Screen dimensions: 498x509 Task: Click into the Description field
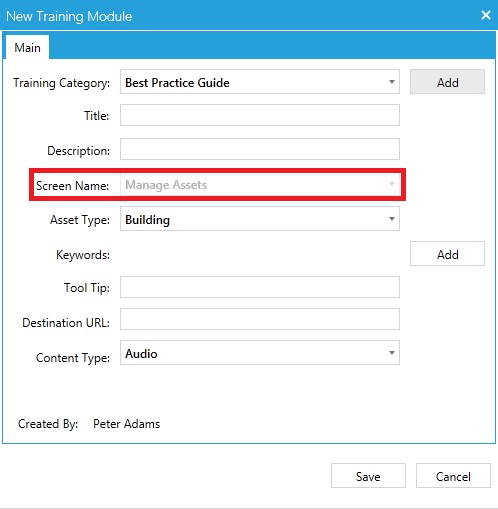coord(260,149)
